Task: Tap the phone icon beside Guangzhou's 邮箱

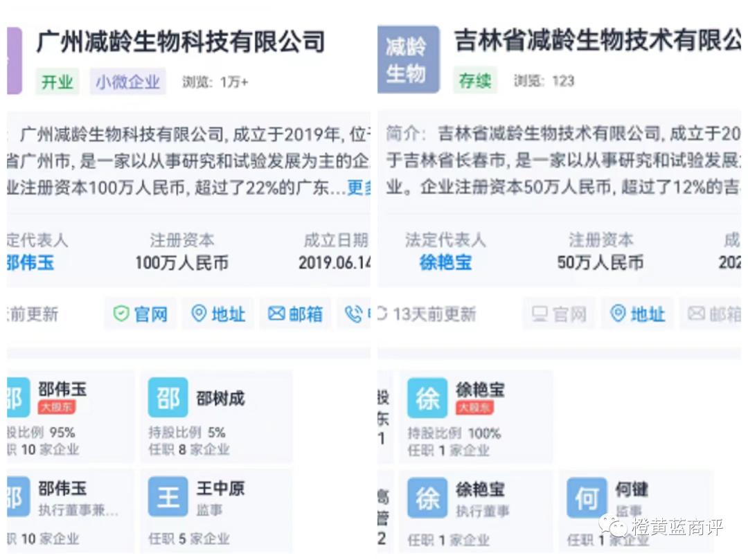Action: coord(353,314)
